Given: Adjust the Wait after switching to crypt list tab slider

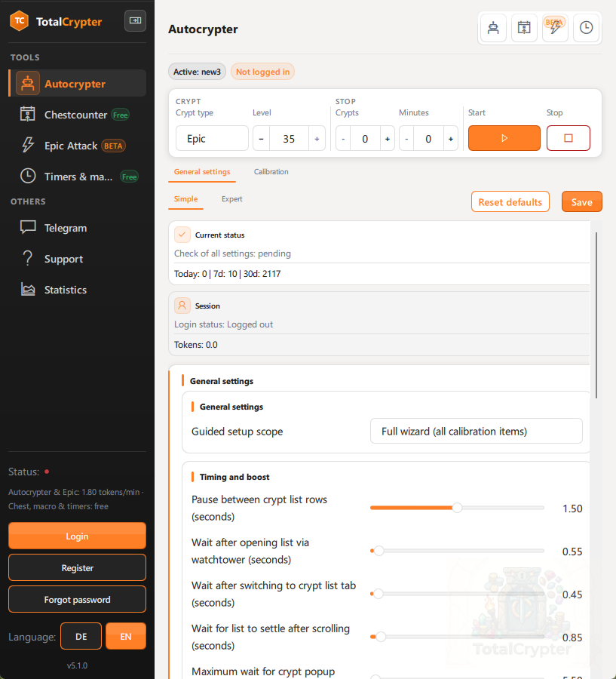Looking at the screenshot, I should pyautogui.click(x=457, y=594).
